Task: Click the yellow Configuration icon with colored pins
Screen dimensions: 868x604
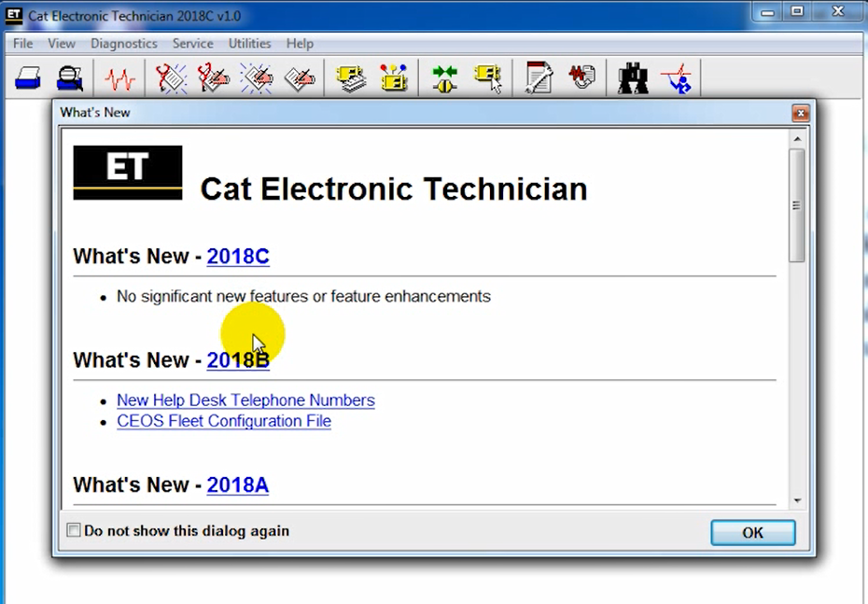Action: tap(394, 79)
